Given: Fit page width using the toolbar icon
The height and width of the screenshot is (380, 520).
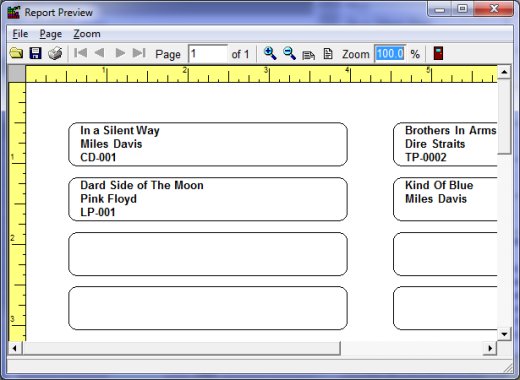Looking at the screenshot, I should click(x=308, y=54).
